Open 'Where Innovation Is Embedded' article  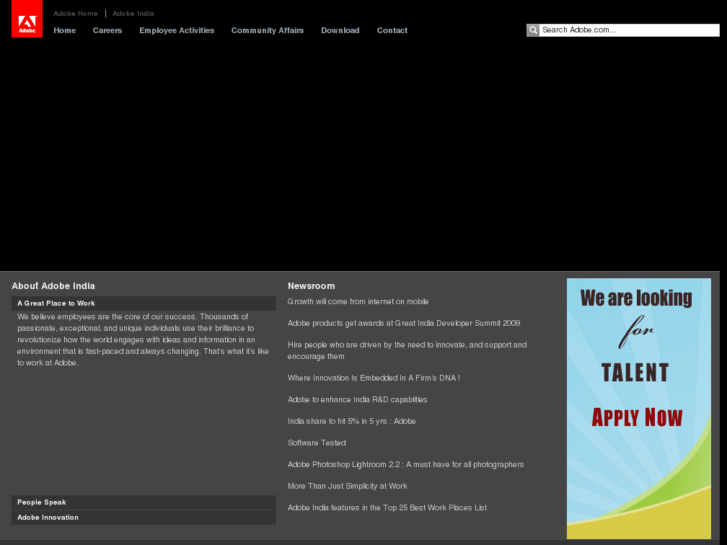(374, 378)
